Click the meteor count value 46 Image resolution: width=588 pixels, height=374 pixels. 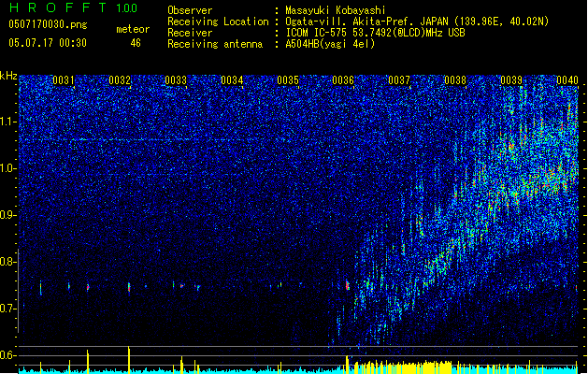(136, 43)
